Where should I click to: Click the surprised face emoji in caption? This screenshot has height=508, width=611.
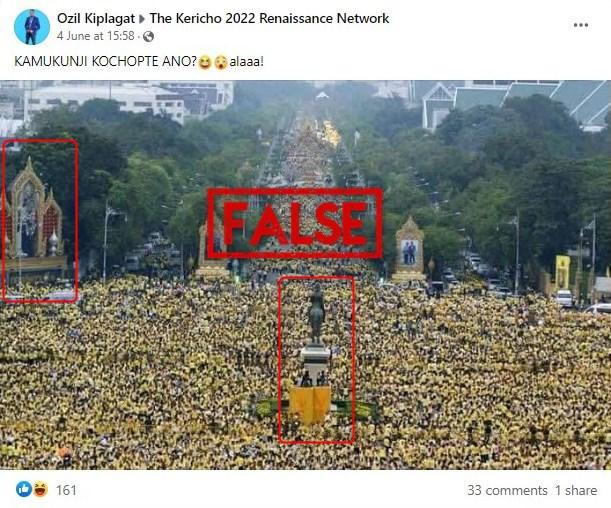coord(221,62)
